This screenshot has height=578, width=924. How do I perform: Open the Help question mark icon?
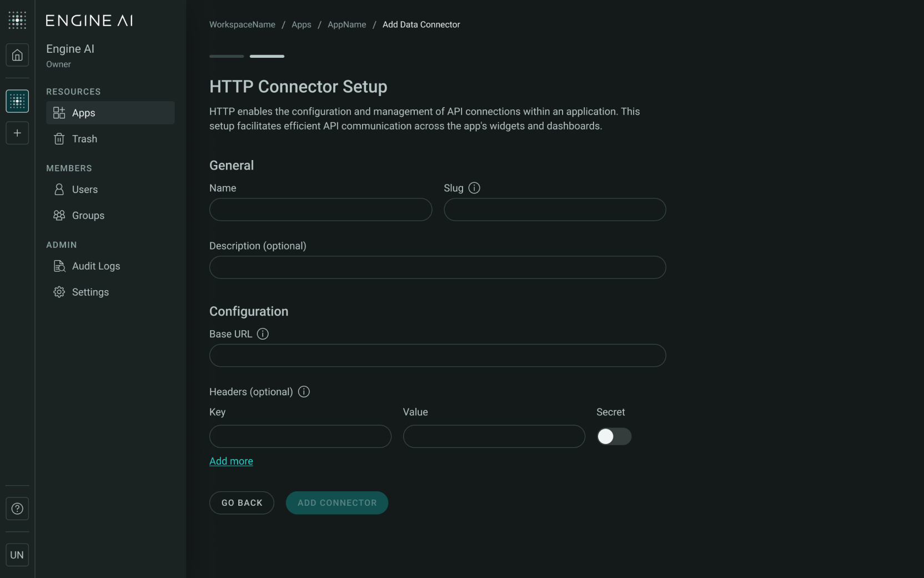(17, 509)
